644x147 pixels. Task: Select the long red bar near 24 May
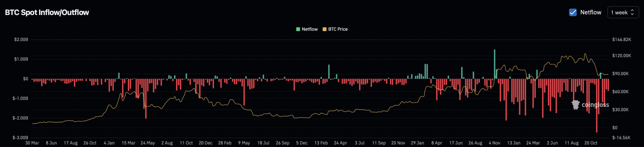[x=146, y=98]
